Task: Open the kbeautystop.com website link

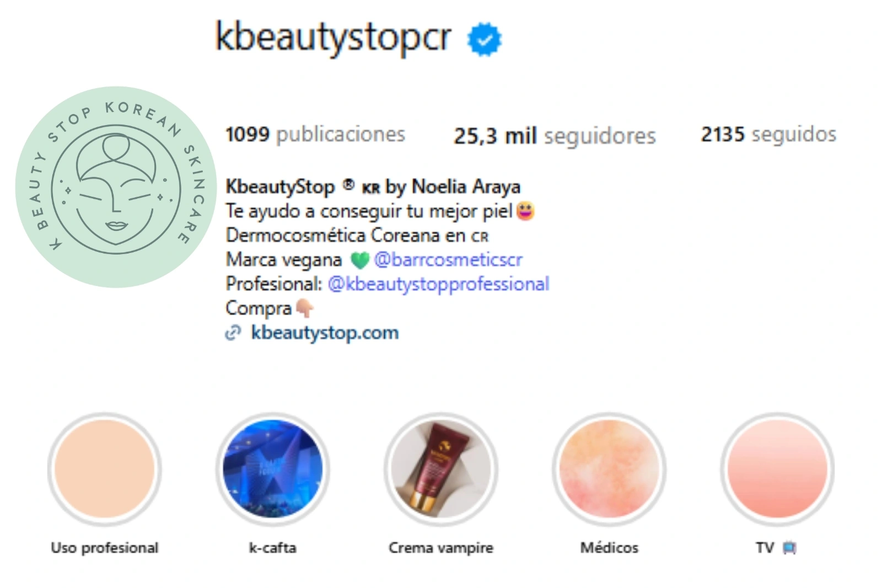Action: click(325, 333)
